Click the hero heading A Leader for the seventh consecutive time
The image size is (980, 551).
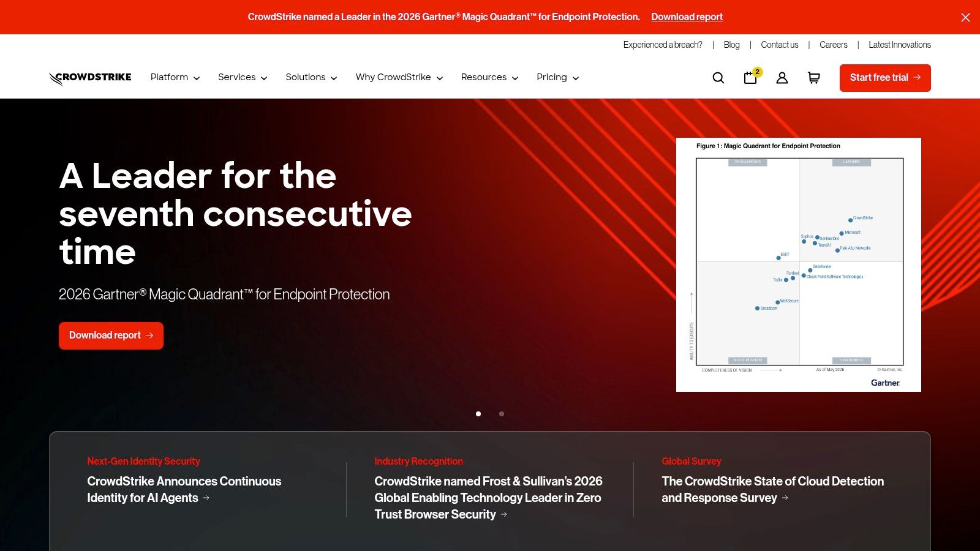point(236,214)
